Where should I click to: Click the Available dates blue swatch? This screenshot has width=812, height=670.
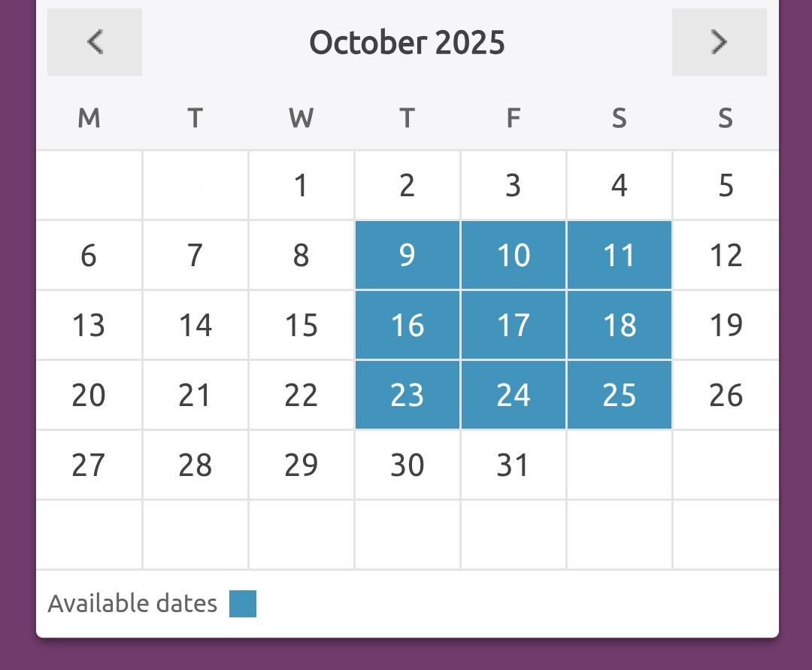pyautogui.click(x=243, y=604)
